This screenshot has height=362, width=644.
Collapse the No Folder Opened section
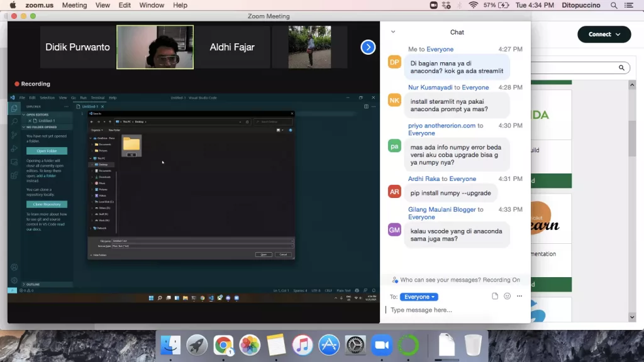click(x=41, y=127)
